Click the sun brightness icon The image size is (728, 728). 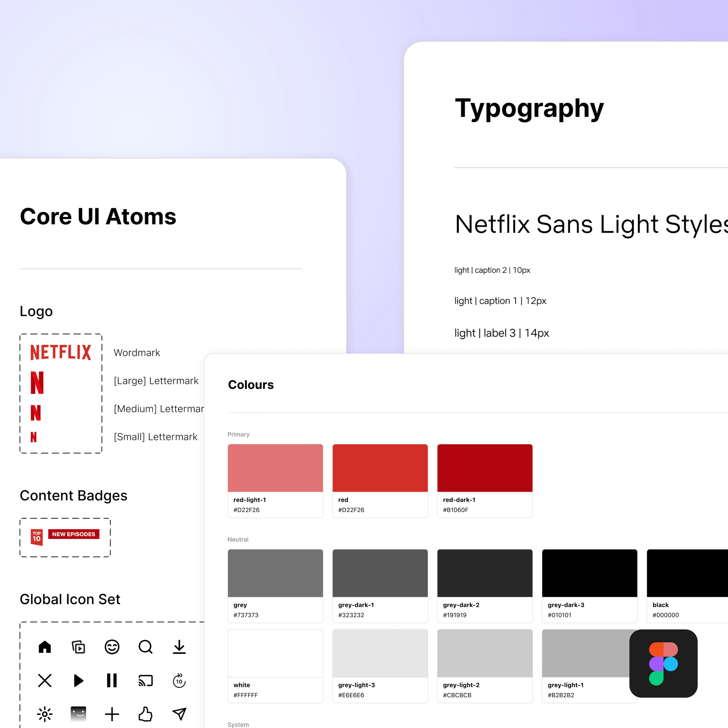[45, 714]
